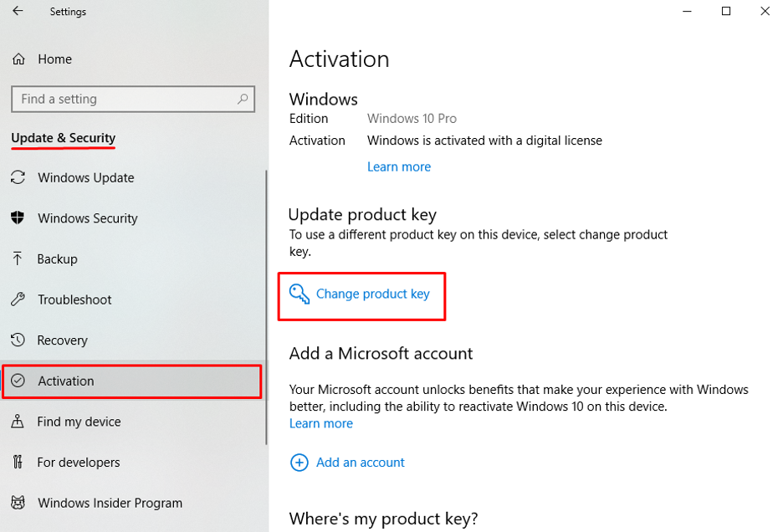The height and width of the screenshot is (532, 783).
Task: Click the Backup upload arrow icon
Action: pos(18,258)
